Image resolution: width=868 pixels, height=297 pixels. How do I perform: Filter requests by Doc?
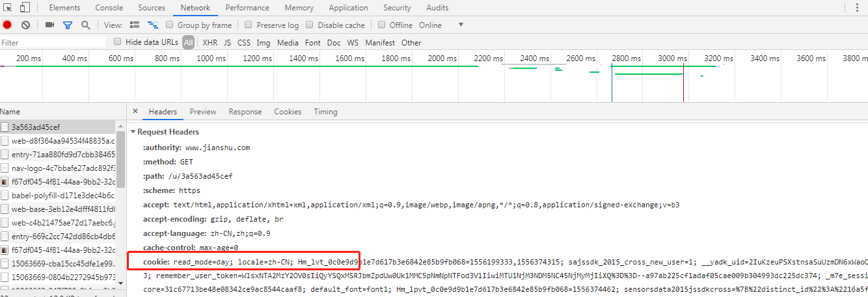[334, 42]
